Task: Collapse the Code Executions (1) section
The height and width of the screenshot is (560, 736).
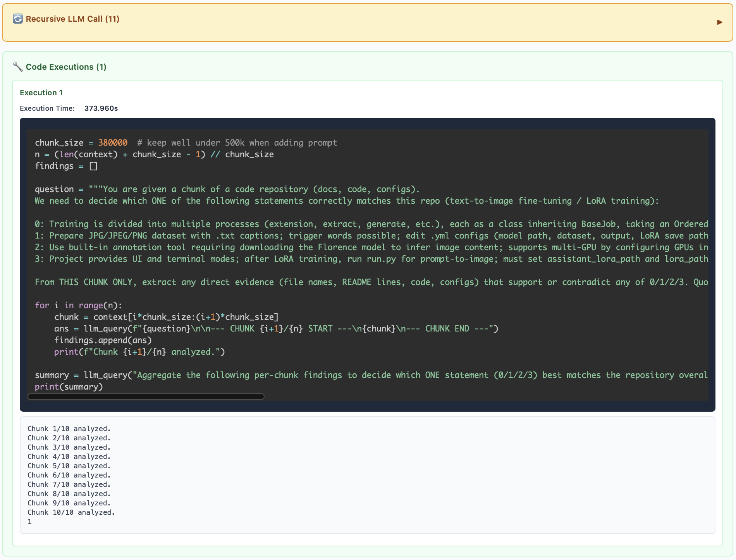Action: click(66, 67)
